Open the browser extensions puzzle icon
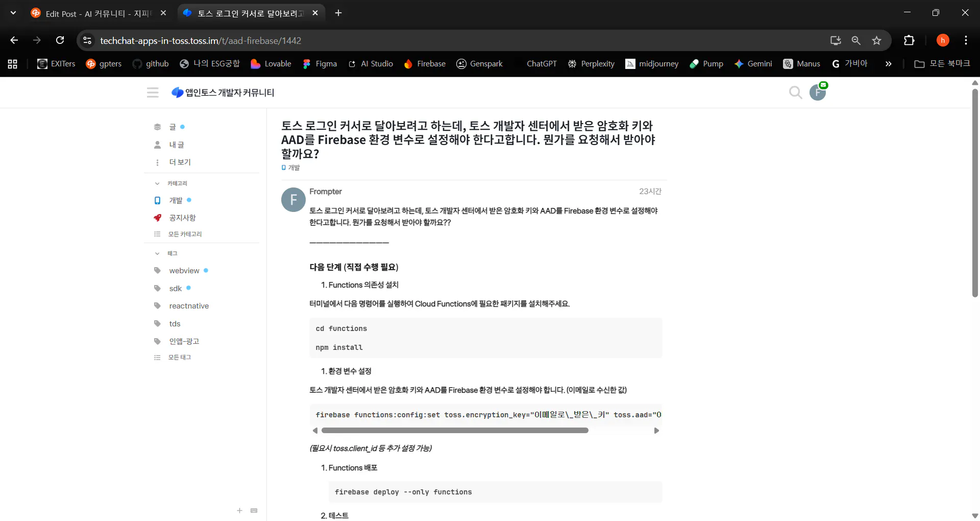 tap(909, 40)
